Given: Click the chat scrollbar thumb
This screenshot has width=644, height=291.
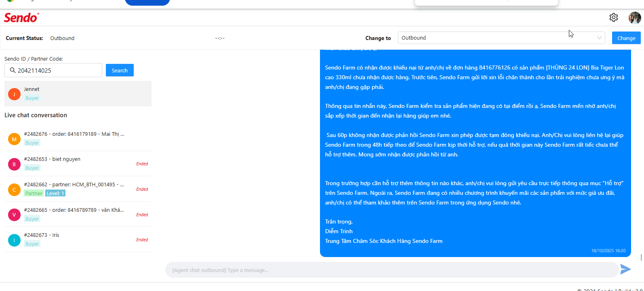Looking at the screenshot, I should [641, 257].
